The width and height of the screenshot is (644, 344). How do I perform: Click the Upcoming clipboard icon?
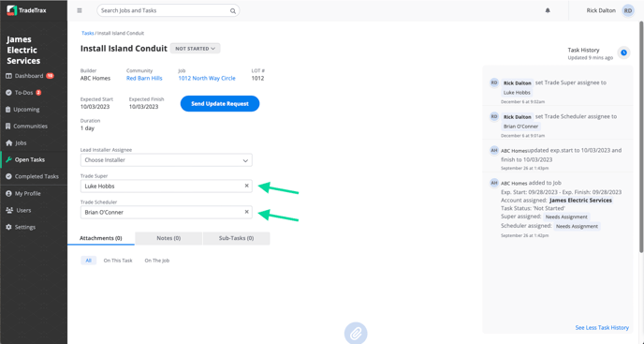pyautogui.click(x=8, y=110)
